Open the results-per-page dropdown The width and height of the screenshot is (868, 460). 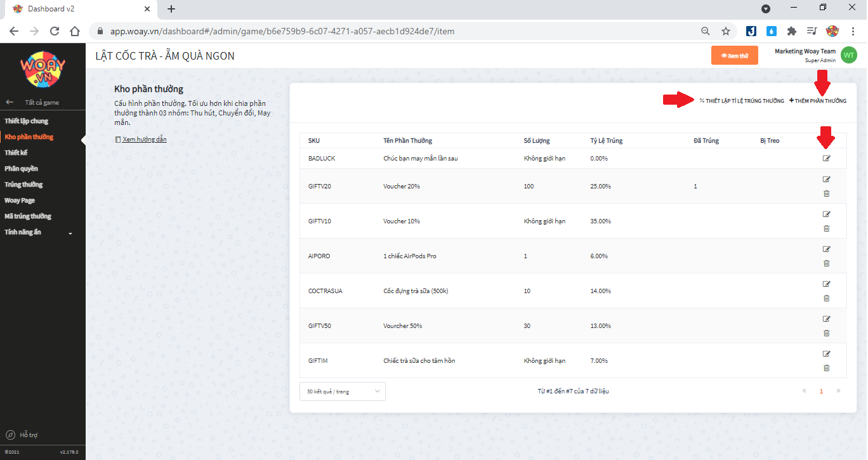point(343,391)
